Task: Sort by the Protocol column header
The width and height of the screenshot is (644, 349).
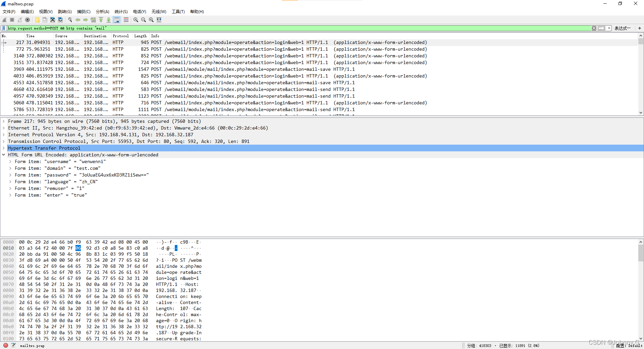Action: pyautogui.click(x=122, y=36)
